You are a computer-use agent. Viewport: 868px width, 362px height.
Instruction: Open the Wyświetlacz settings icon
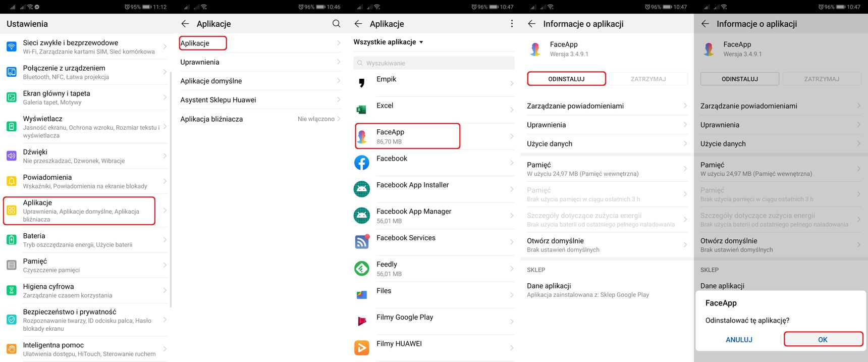tap(11, 127)
